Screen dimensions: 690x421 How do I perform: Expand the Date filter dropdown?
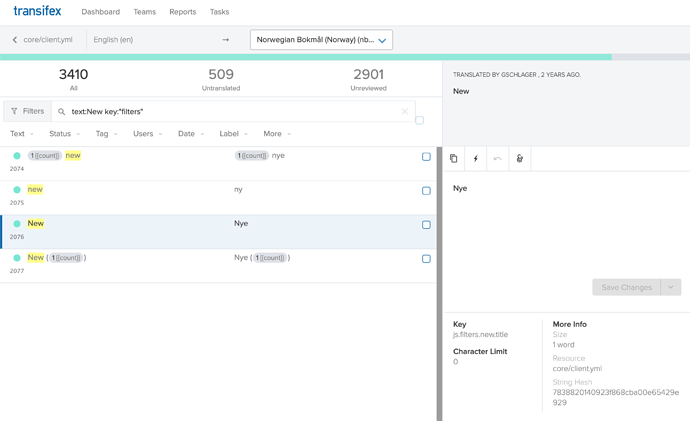[191, 134]
